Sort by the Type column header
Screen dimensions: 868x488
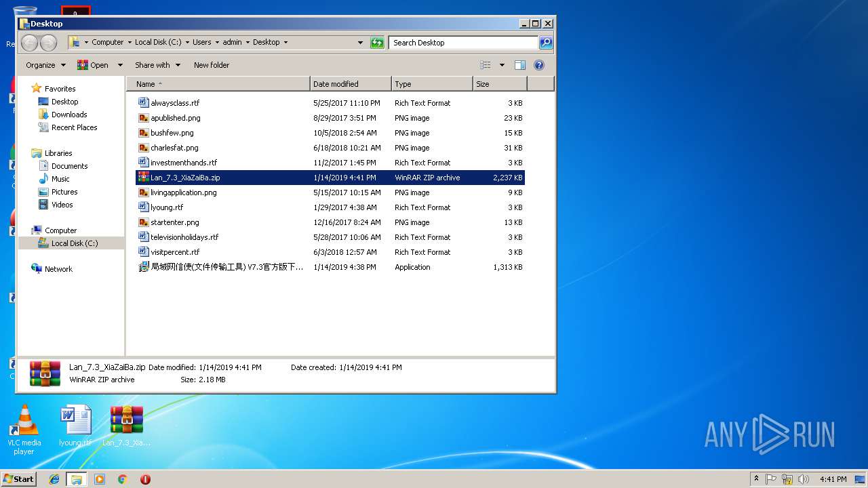tap(432, 84)
